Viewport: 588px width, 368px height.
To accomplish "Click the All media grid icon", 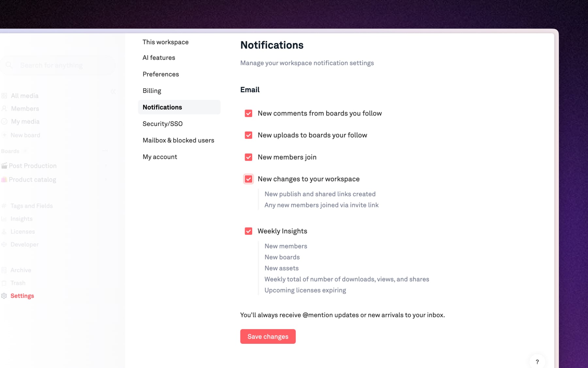I will tap(4, 96).
